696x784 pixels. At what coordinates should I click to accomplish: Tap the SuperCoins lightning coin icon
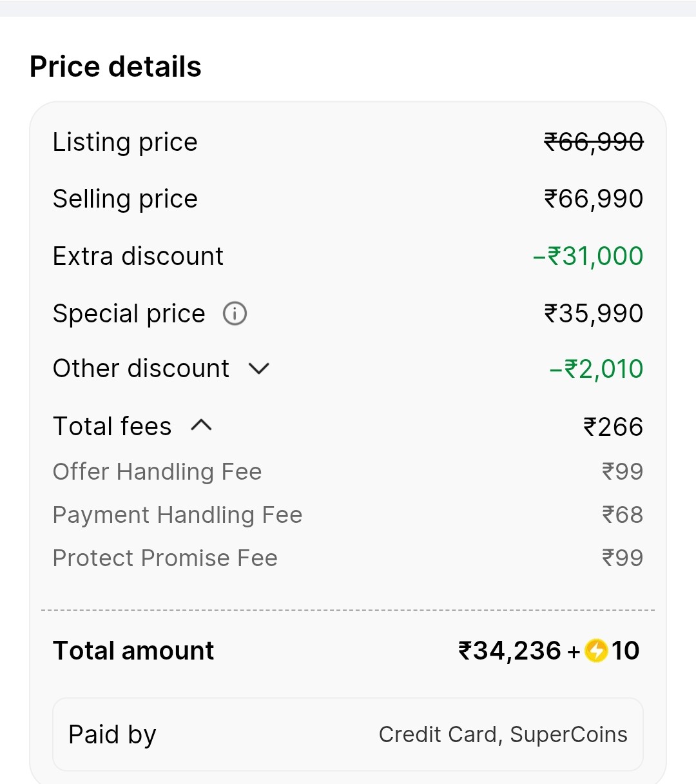point(596,651)
